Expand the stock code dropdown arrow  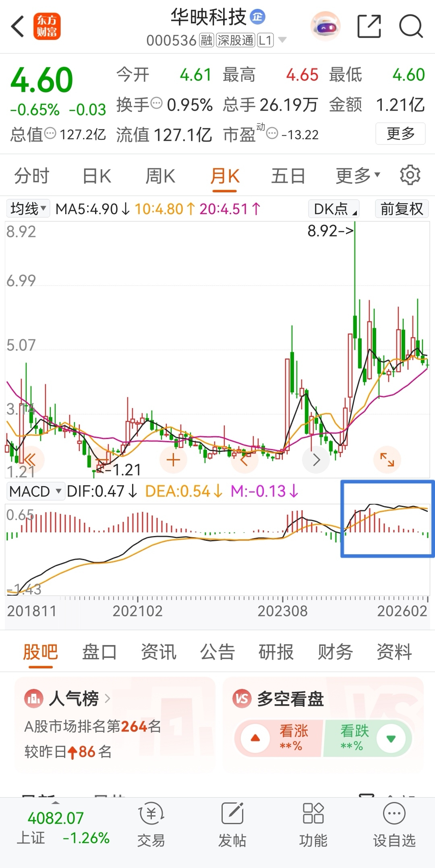[282, 40]
